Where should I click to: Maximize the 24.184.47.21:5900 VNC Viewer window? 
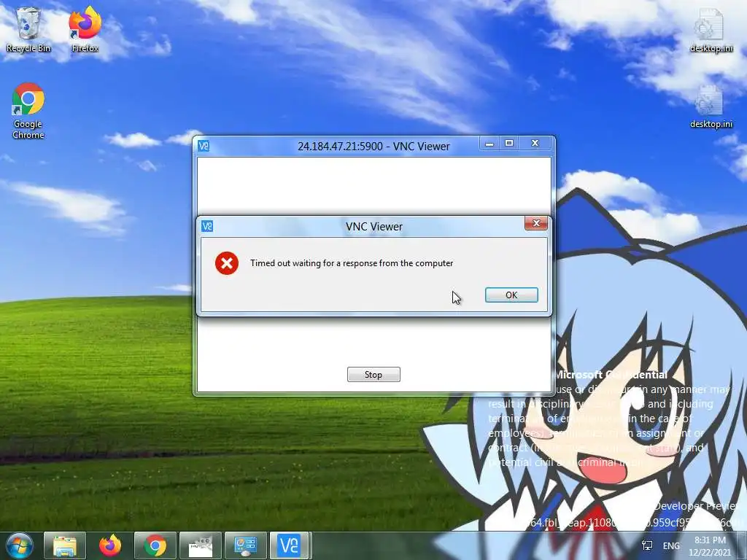point(509,144)
